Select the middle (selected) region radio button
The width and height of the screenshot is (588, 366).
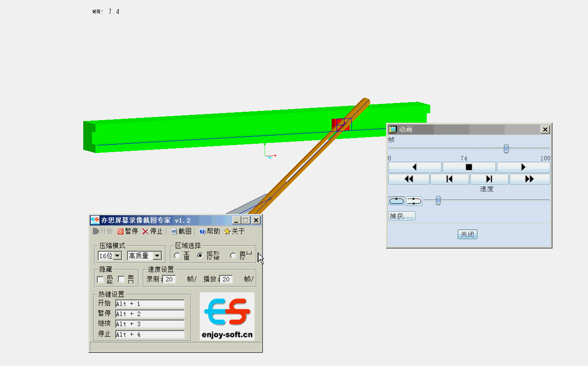[x=200, y=256]
